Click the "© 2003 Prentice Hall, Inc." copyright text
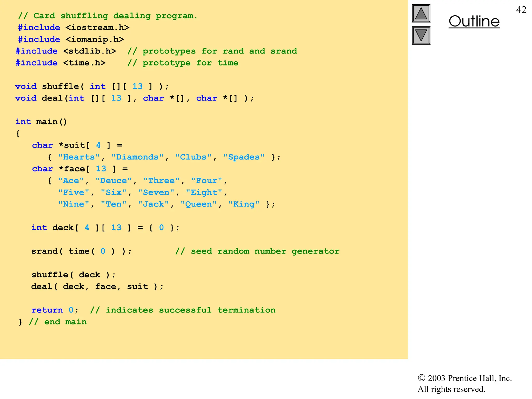The image size is (532, 399). point(465,378)
